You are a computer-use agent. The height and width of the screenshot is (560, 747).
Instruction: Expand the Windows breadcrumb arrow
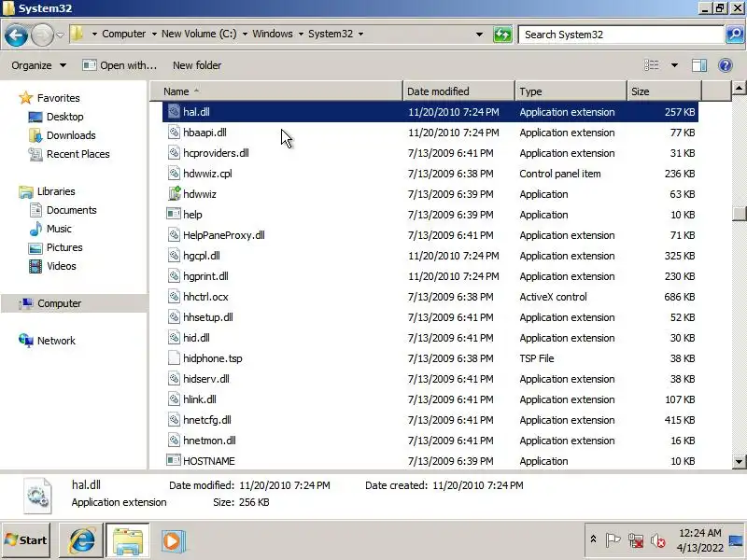point(301,34)
